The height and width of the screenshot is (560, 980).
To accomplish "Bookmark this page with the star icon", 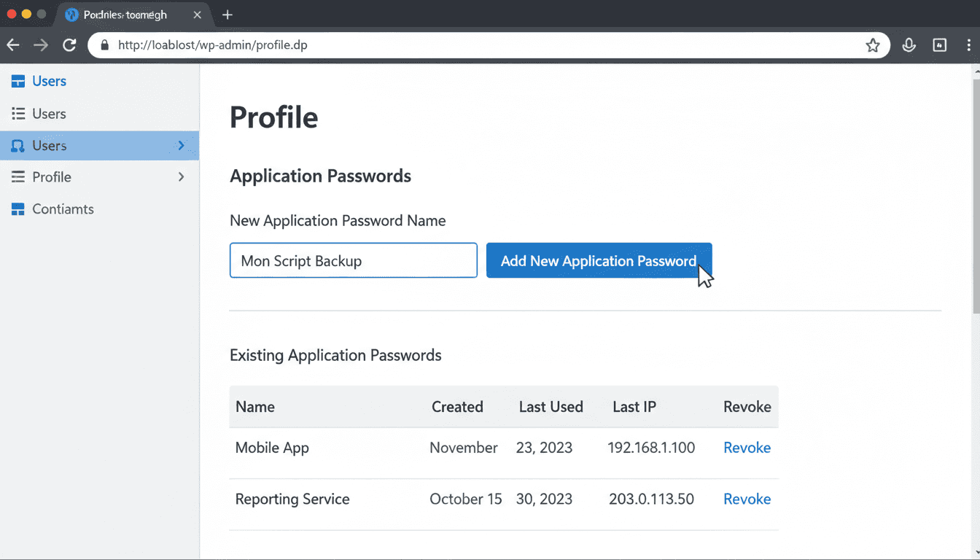I will (x=873, y=45).
